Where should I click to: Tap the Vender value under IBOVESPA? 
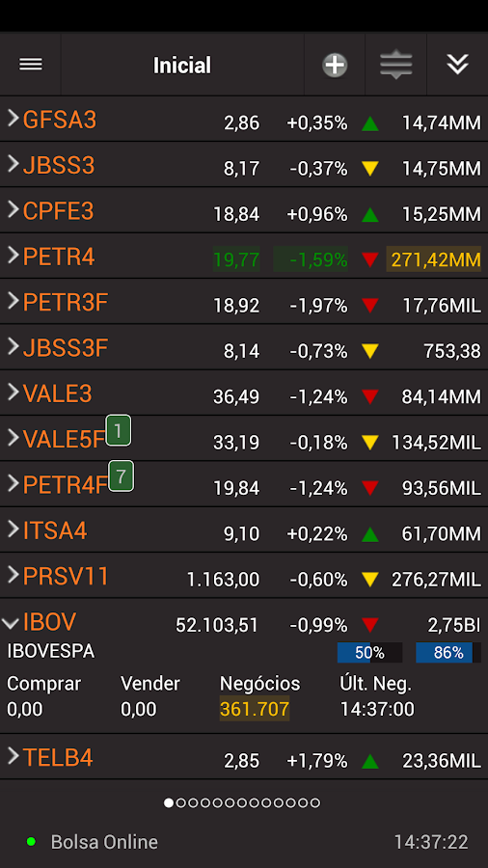tap(138, 709)
